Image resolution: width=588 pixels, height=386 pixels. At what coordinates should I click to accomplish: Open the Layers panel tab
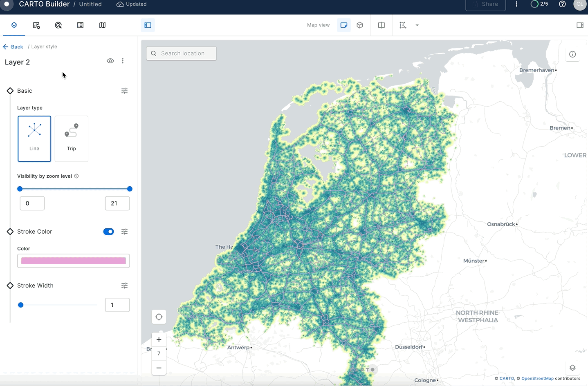(14, 25)
